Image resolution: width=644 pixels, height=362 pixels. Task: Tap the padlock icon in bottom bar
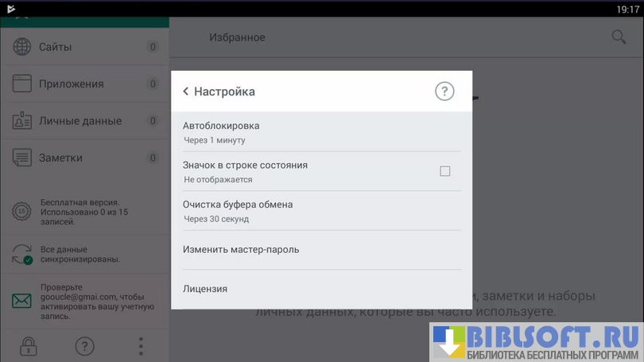click(x=29, y=346)
